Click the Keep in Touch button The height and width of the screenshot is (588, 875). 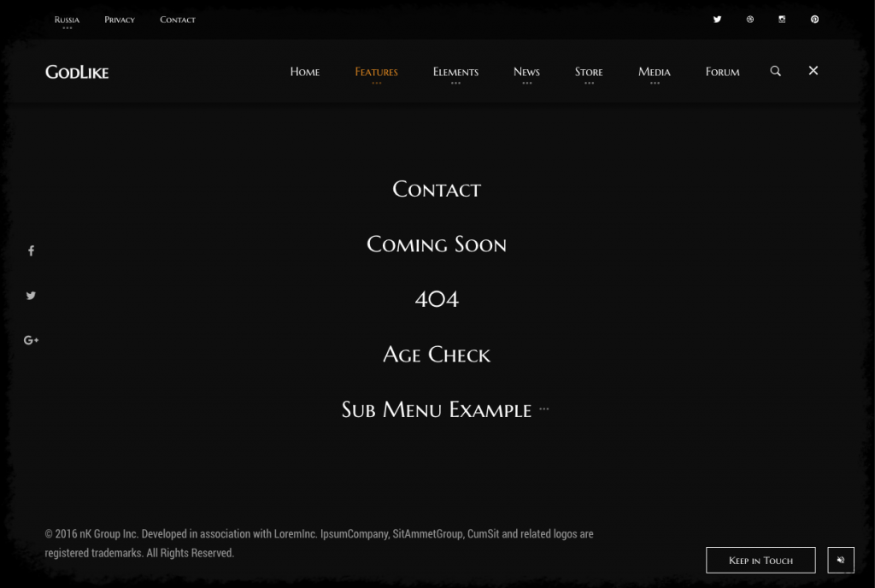[760, 560]
